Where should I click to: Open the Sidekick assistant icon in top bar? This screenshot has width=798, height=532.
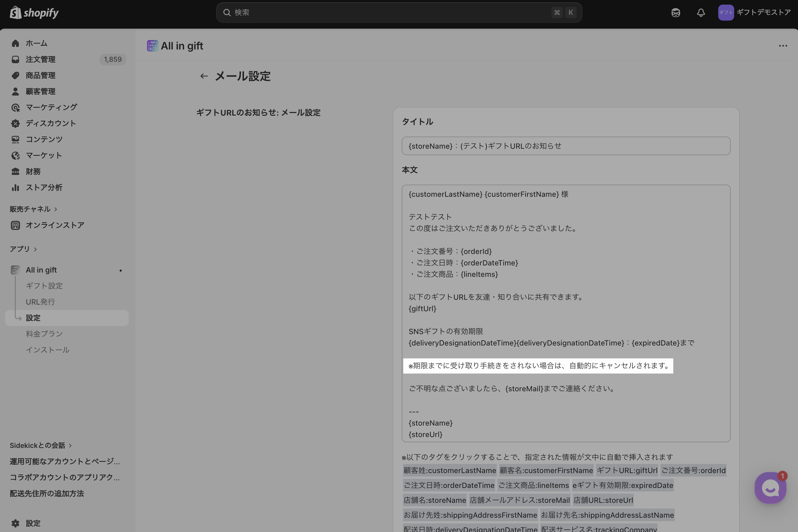coord(676,13)
